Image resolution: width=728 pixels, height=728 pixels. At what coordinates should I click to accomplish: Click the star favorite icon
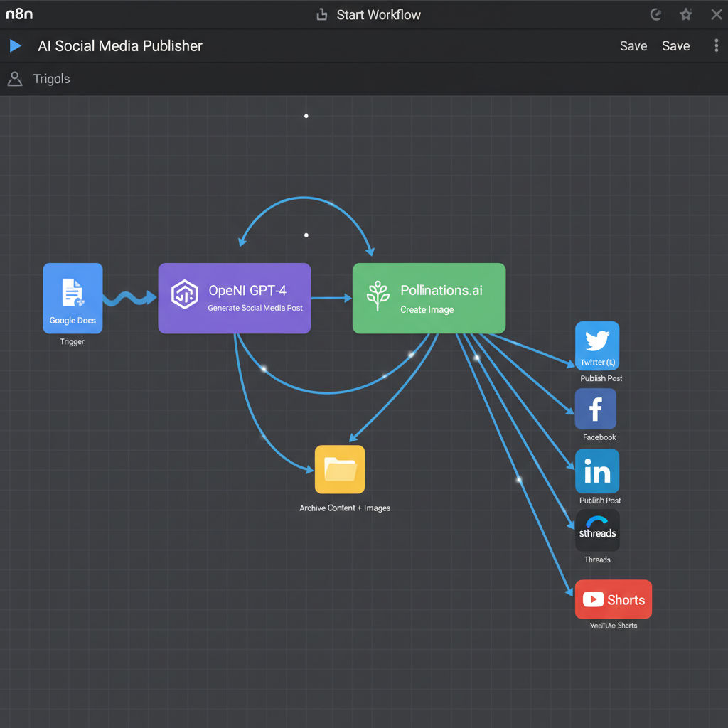pyautogui.click(x=685, y=14)
